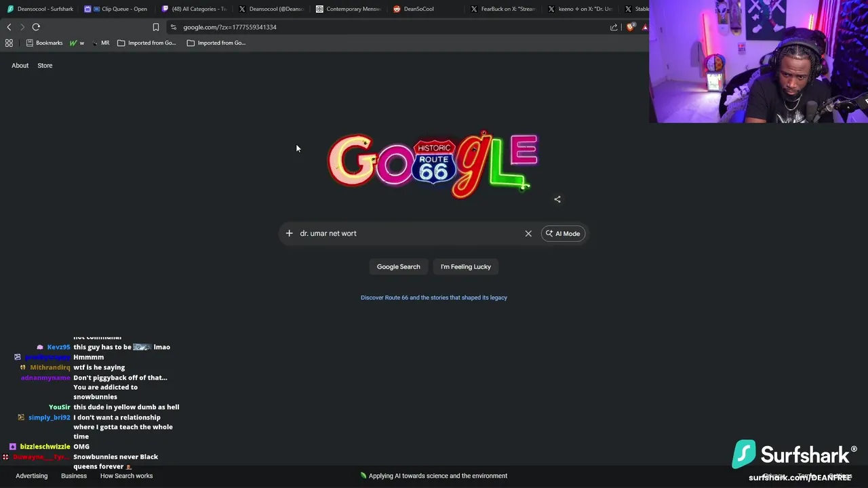Viewport: 868px width, 488px height.
Task: Switch to the Contemporary Menswear tab
Action: pyautogui.click(x=349, y=9)
